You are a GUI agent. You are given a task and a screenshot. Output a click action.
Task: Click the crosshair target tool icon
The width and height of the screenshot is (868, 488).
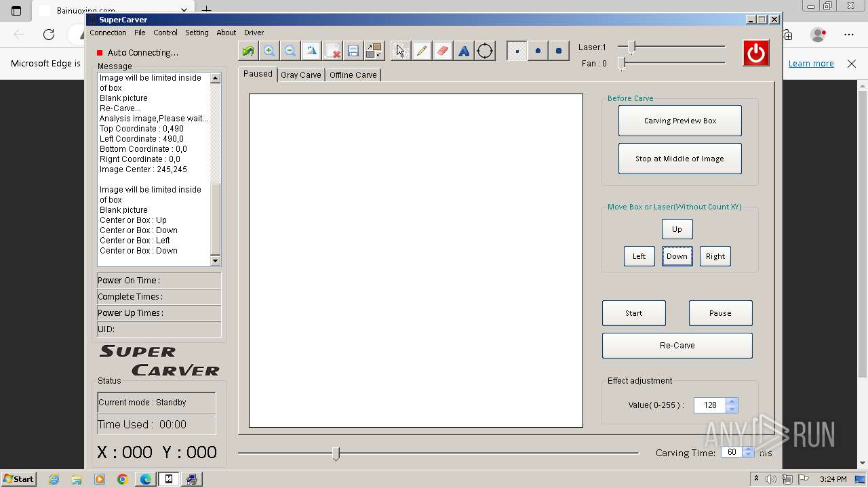coord(485,51)
